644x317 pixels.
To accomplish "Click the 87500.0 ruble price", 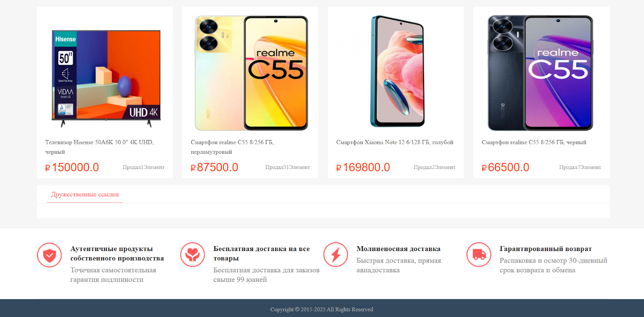I will pos(215,167).
